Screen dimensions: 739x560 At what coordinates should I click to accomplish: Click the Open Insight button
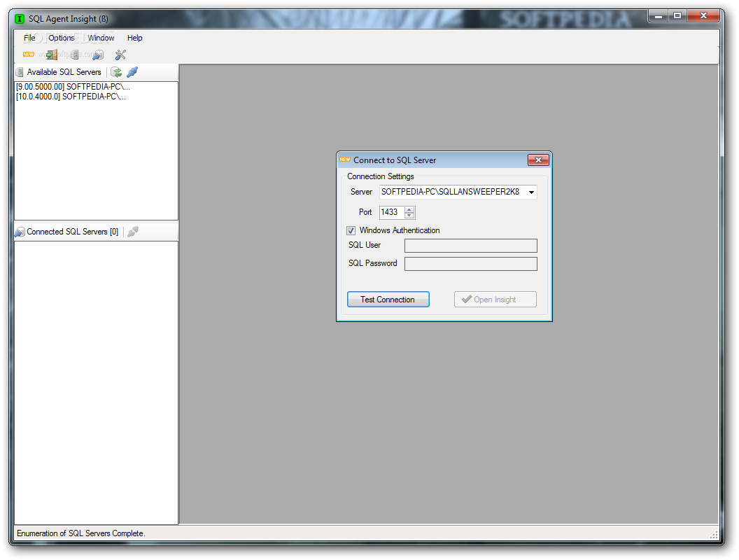495,300
